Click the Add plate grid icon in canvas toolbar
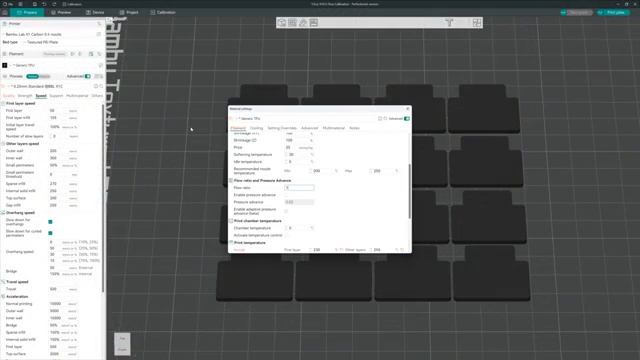 coord(292,23)
